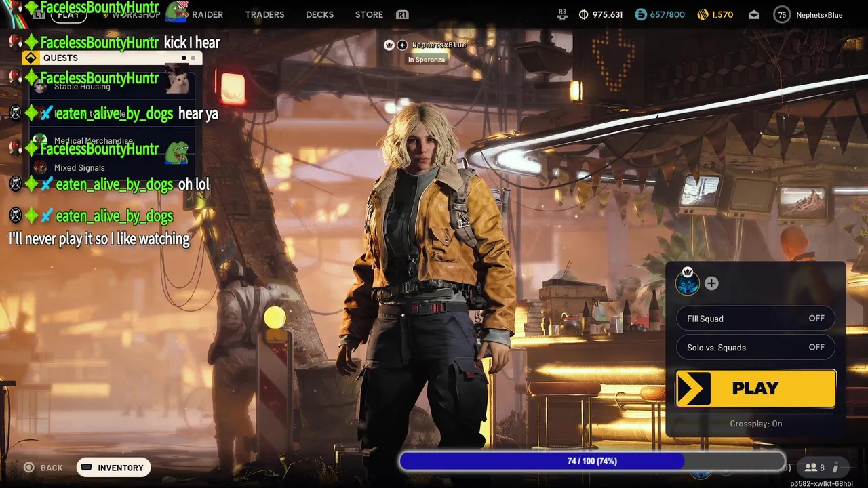Image resolution: width=868 pixels, height=488 pixels.
Task: Click the plus icon beside NephetsxBlue nameplate
Action: pyautogui.click(x=402, y=45)
